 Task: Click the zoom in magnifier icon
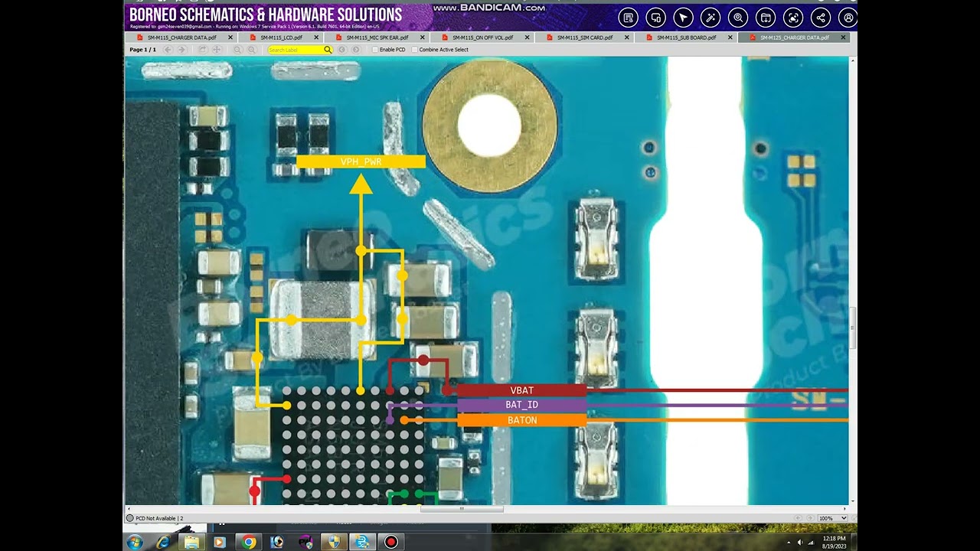tap(251, 50)
